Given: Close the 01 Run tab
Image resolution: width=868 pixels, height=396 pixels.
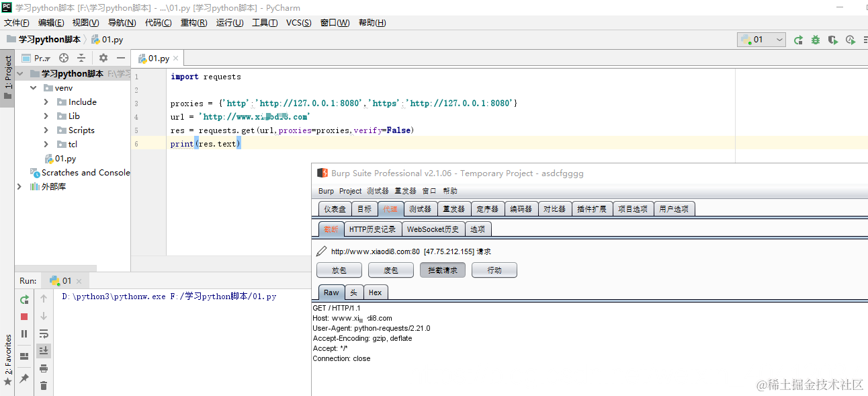Looking at the screenshot, I should tap(78, 281).
